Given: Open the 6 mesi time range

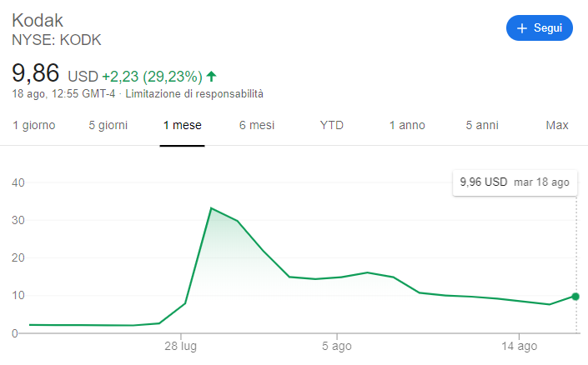Looking at the screenshot, I should tap(257, 126).
